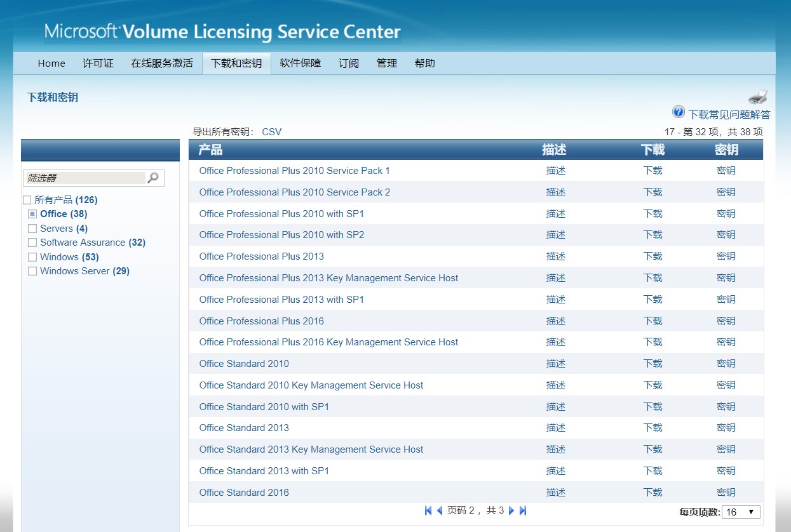
Task: Click 密钥 for Office Professional Plus 2013
Action: [726, 256]
